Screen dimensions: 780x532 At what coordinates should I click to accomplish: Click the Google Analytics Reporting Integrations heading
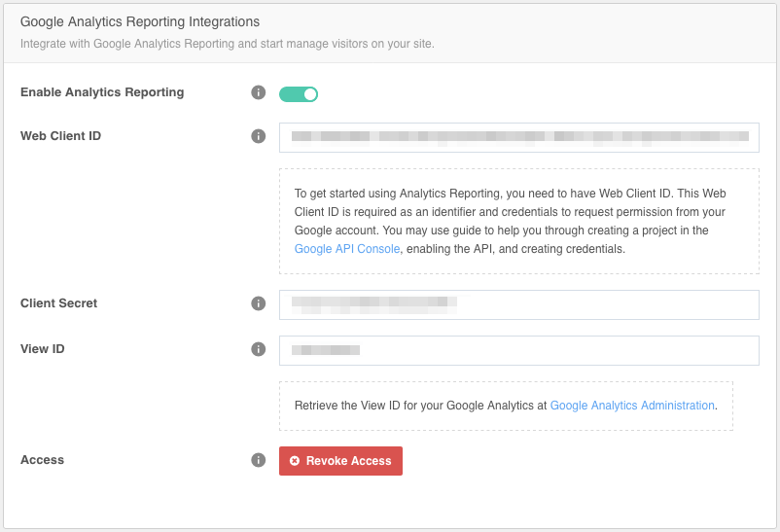click(x=140, y=22)
